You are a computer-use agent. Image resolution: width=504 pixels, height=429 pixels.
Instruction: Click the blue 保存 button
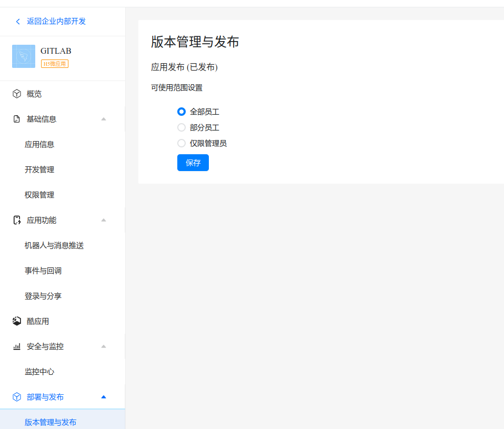[x=193, y=163]
